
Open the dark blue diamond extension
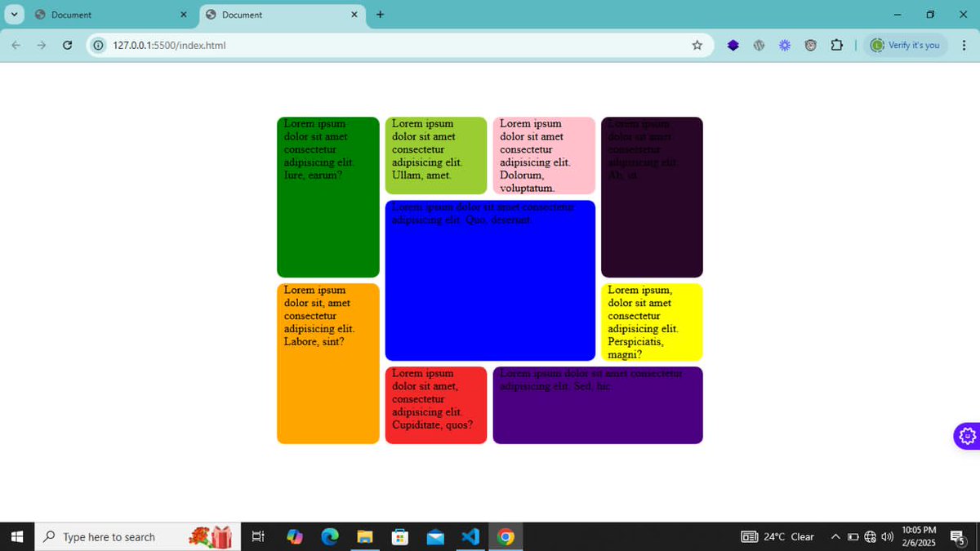pos(733,46)
